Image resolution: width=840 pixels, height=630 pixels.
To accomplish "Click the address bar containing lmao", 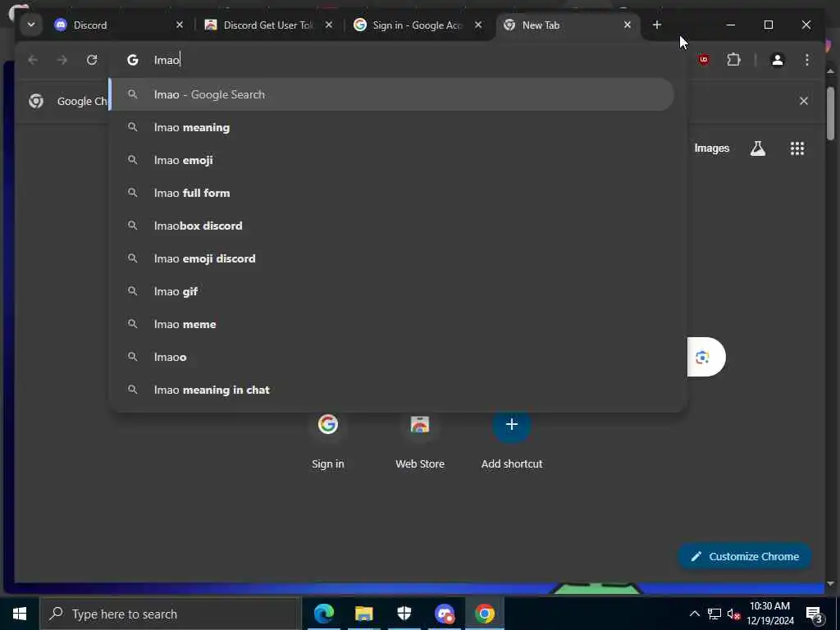I will (397, 59).
